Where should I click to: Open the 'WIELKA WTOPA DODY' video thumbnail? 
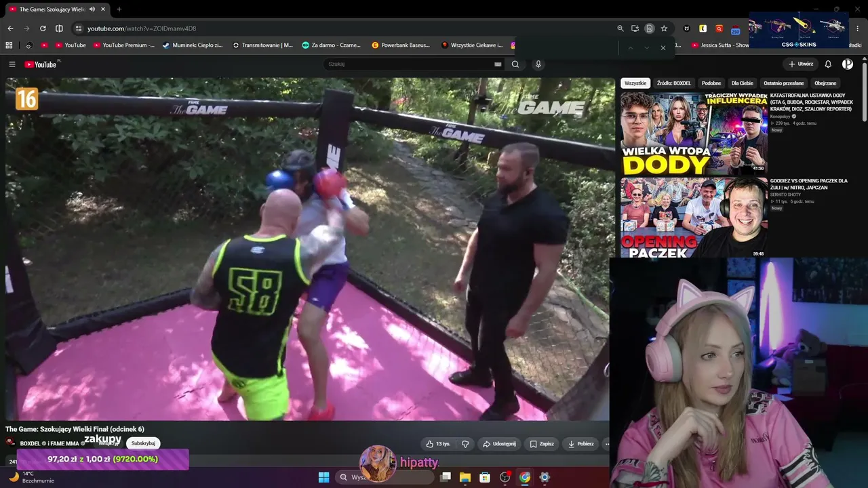coord(694,133)
